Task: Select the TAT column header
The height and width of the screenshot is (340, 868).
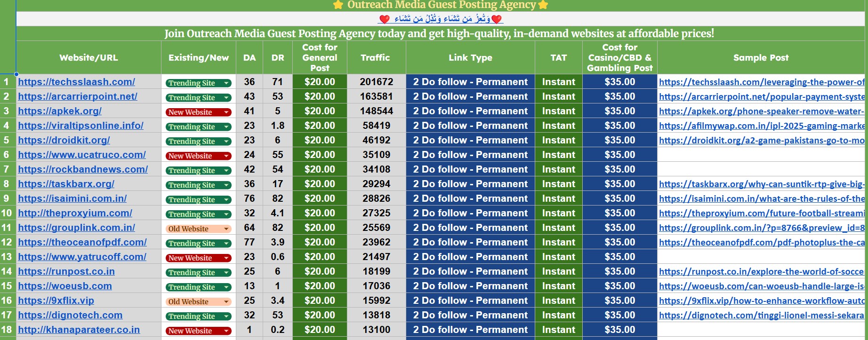Action: coord(559,57)
